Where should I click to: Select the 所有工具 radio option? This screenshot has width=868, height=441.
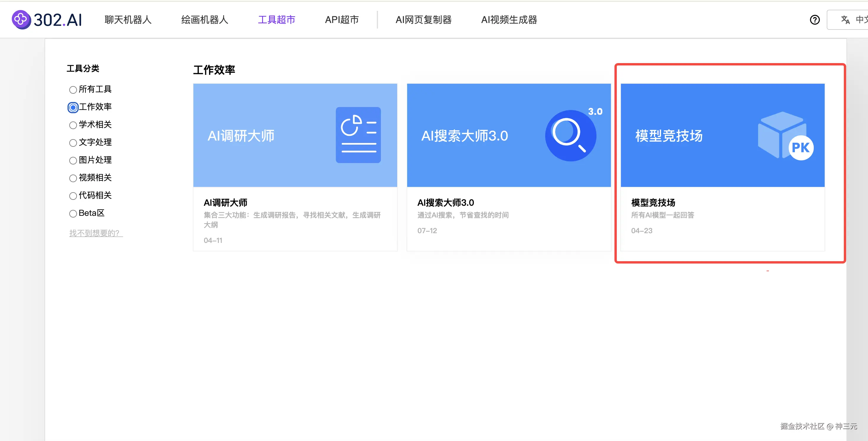(73, 90)
